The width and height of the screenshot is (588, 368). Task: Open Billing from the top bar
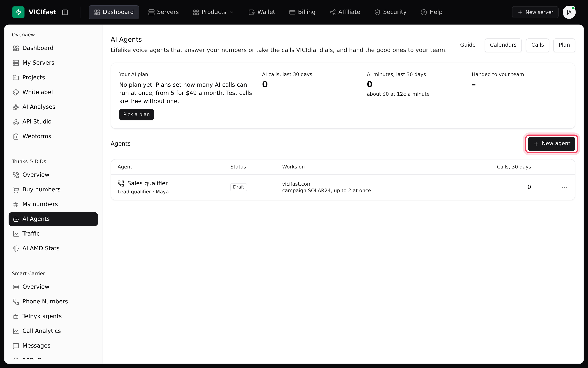(x=302, y=12)
